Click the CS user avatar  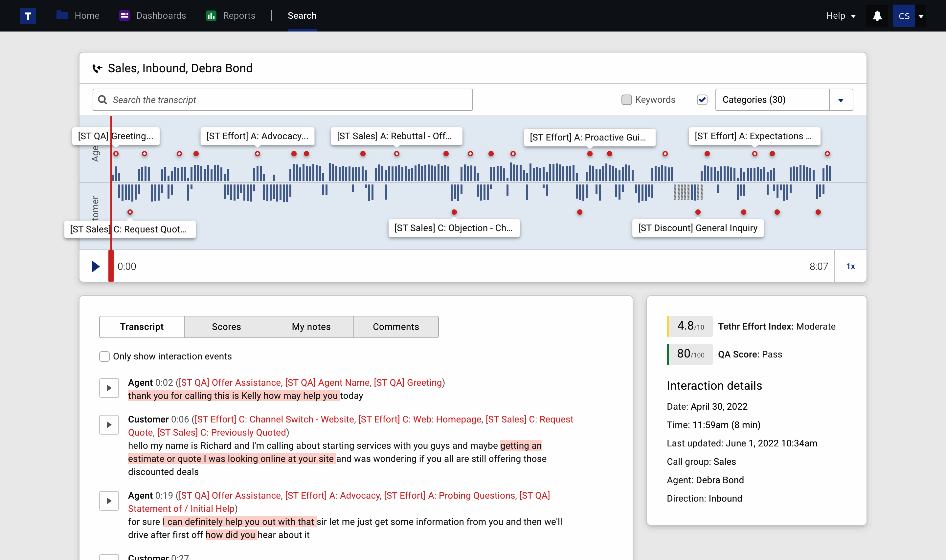pos(904,15)
